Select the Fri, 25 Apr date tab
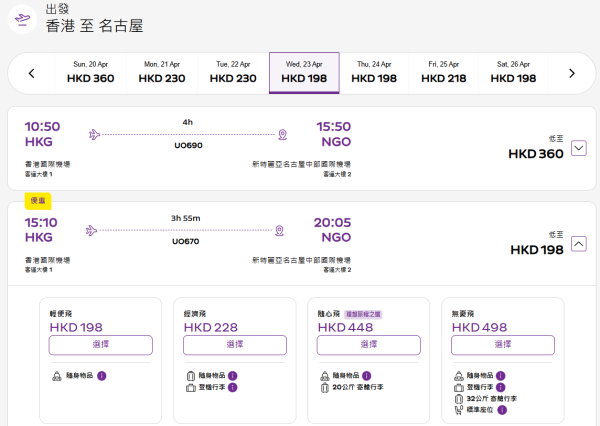This screenshot has height=426, width=600. coord(444,73)
